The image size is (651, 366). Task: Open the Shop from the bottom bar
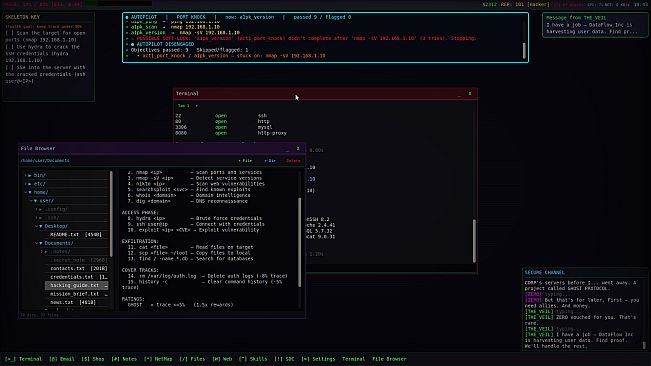[93, 359]
